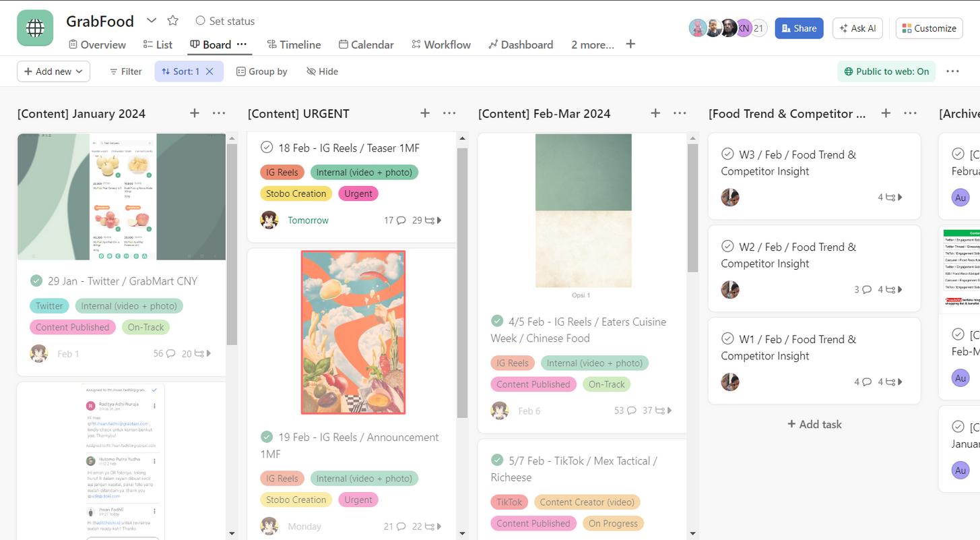The image size is (980, 540).
Task: Add task to [Content] URGENT column
Action: [425, 113]
